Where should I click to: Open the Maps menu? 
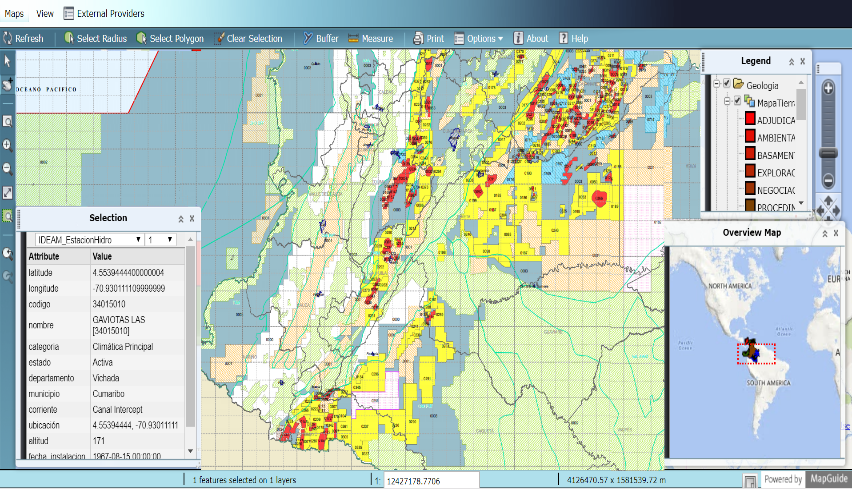pos(14,14)
